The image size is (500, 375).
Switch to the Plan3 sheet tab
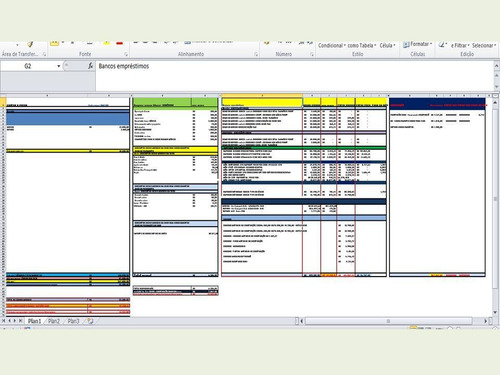point(73,321)
